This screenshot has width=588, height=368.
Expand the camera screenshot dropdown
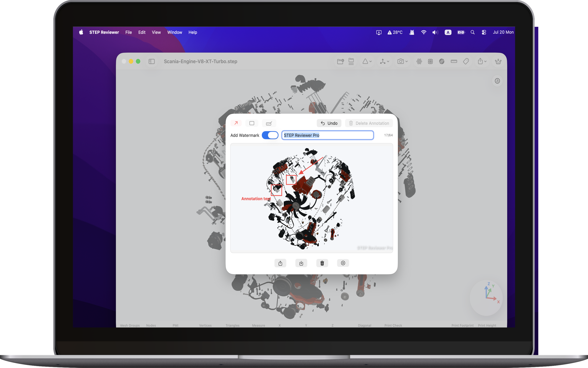pos(402,61)
